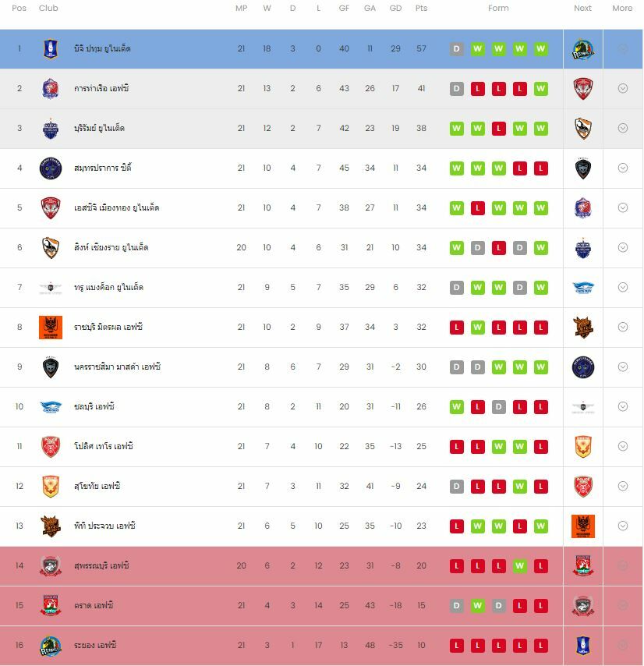Expand the More chevron for position 12

622,487
